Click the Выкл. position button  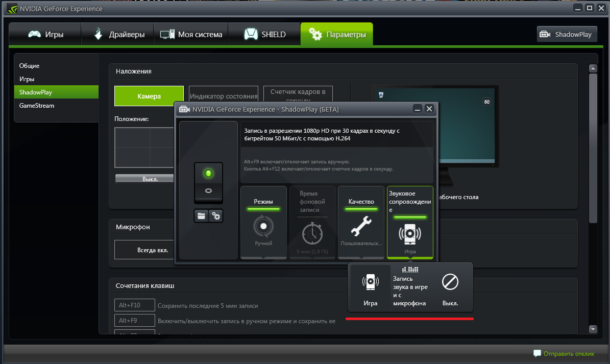[x=145, y=179]
